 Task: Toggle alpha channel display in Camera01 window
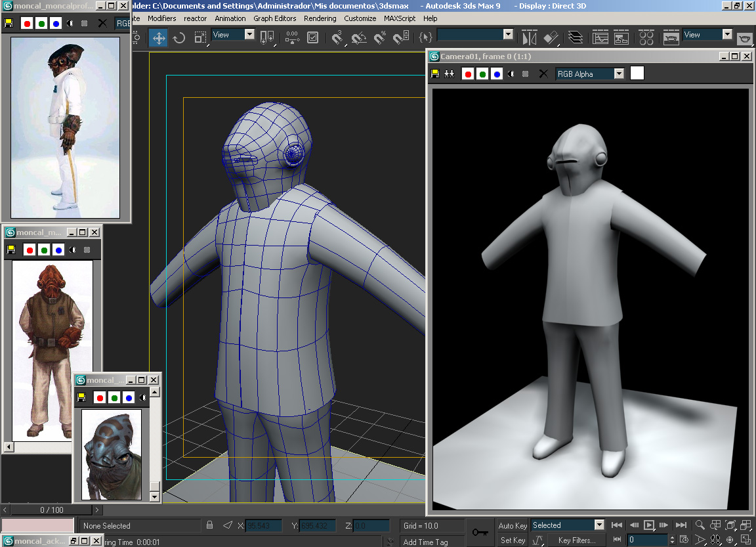click(511, 74)
